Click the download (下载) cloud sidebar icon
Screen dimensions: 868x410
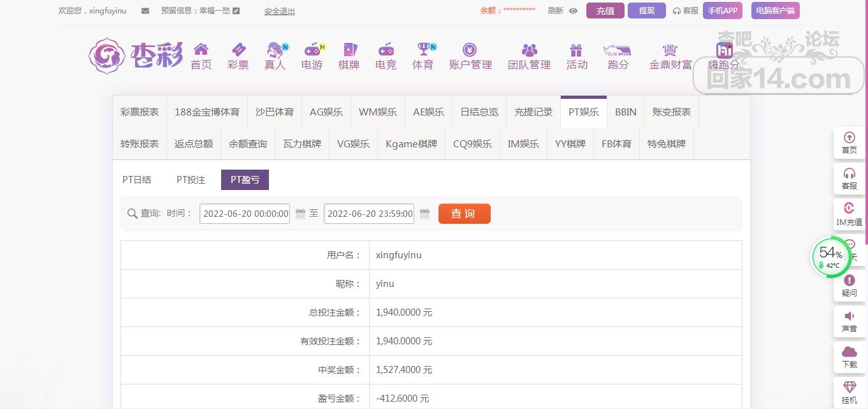point(850,357)
